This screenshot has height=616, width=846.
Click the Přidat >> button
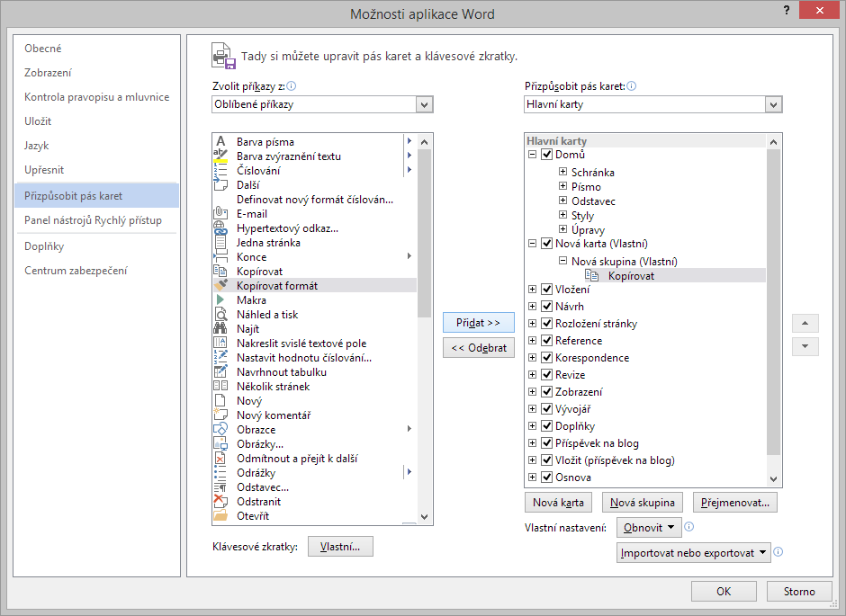[479, 323]
